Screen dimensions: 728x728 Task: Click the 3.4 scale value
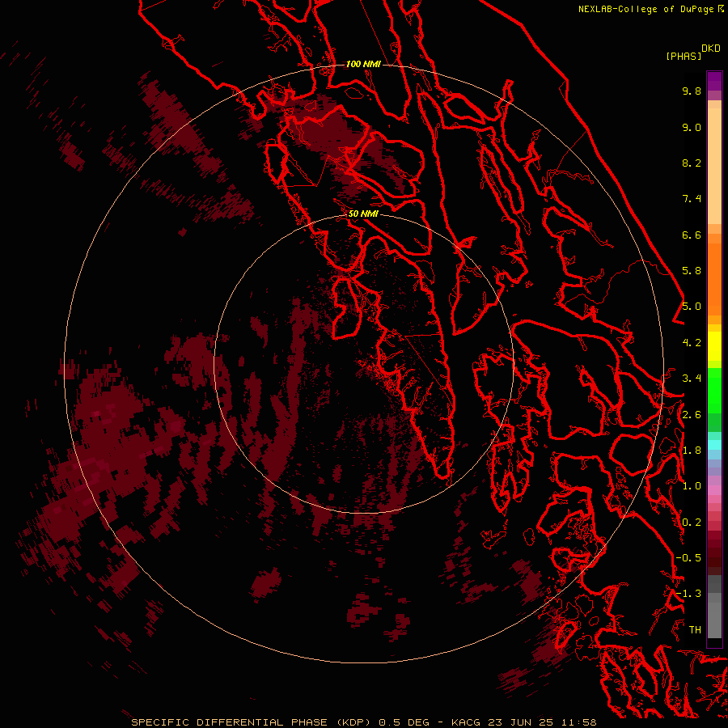692,379
